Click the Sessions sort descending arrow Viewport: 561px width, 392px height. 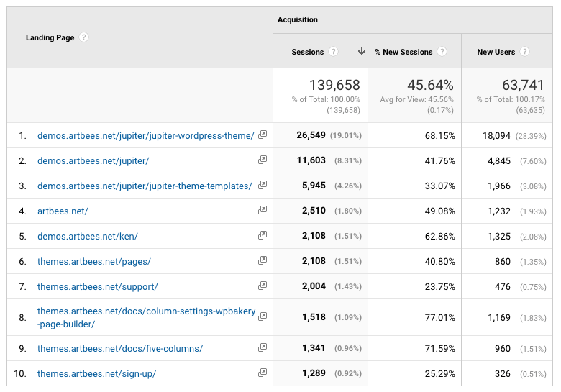click(x=361, y=51)
